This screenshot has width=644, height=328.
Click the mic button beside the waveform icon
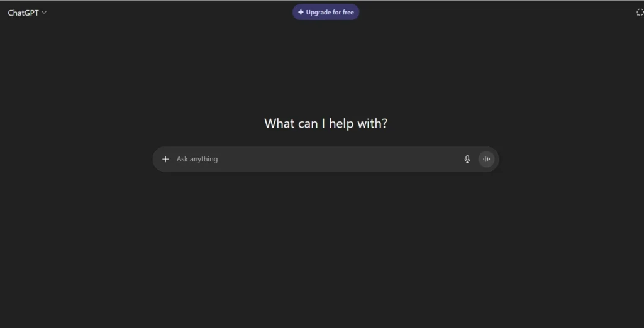(x=467, y=159)
